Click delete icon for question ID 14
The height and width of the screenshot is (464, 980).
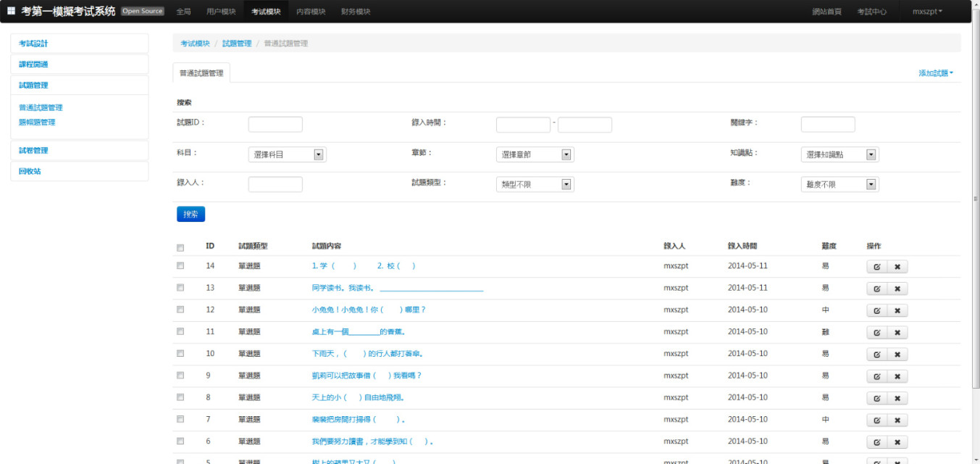897,267
